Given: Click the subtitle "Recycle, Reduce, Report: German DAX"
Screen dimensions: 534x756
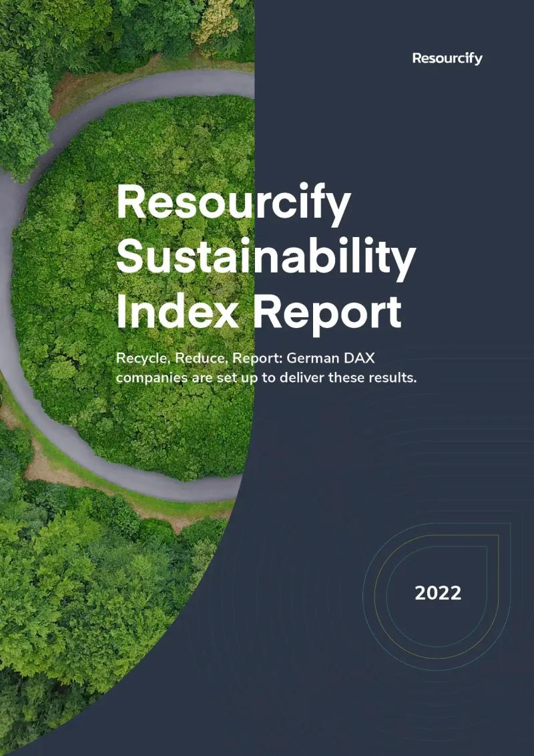Looking at the screenshot, I should point(246,359).
